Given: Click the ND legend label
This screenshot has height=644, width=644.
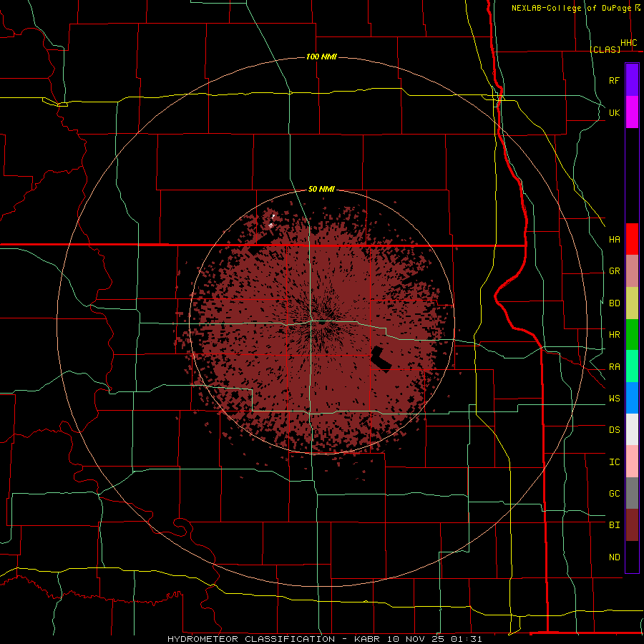Looking at the screenshot, I should [614, 557].
